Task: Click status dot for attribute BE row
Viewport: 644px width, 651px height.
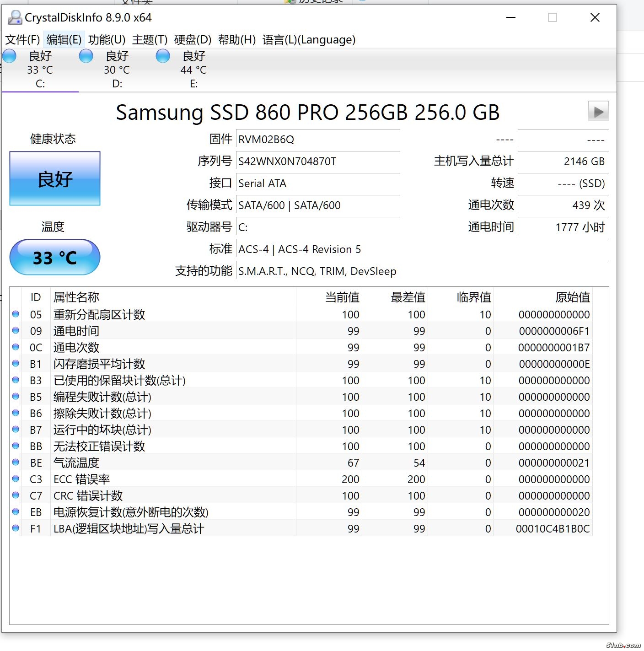Action: click(16, 462)
